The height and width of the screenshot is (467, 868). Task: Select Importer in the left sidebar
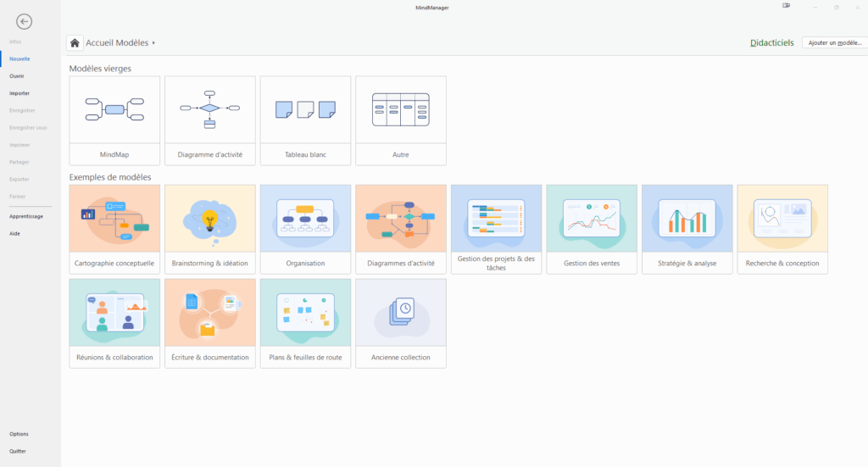(19, 93)
